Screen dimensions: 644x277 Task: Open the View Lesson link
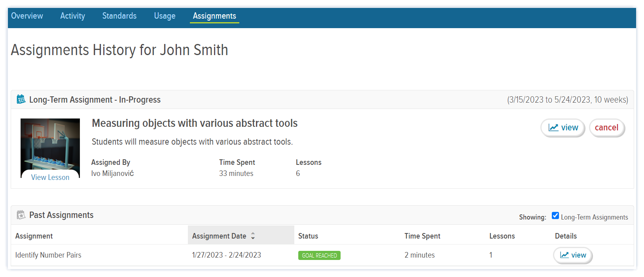(50, 177)
